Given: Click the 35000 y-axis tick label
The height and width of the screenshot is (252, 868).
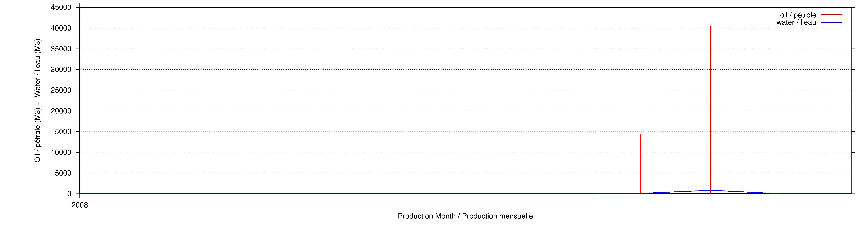Looking at the screenshot, I should pos(61,49).
